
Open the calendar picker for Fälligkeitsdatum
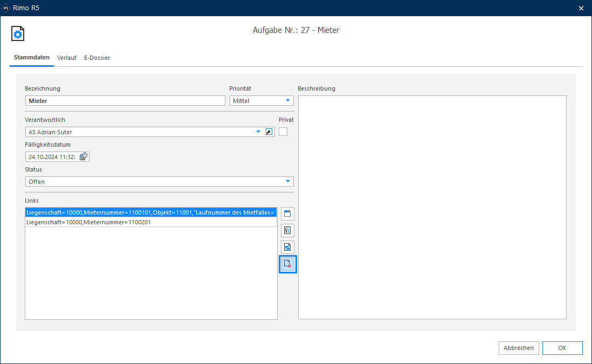[x=84, y=157]
